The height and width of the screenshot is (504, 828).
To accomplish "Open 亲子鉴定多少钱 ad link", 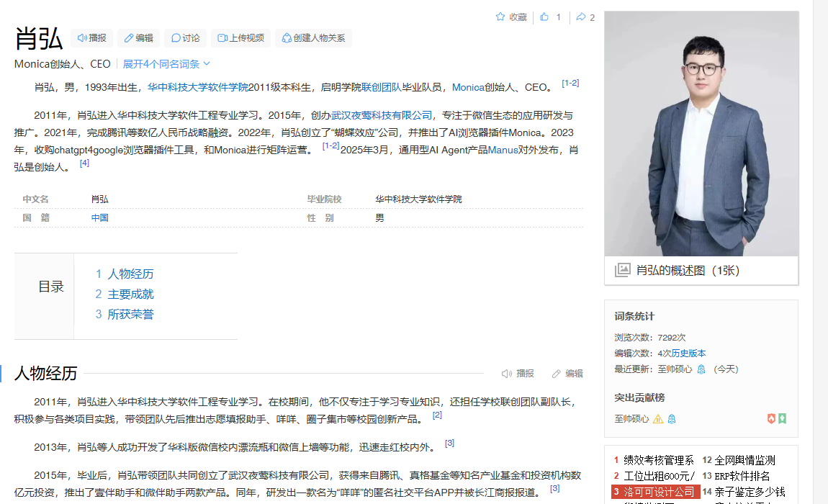I will (x=750, y=492).
